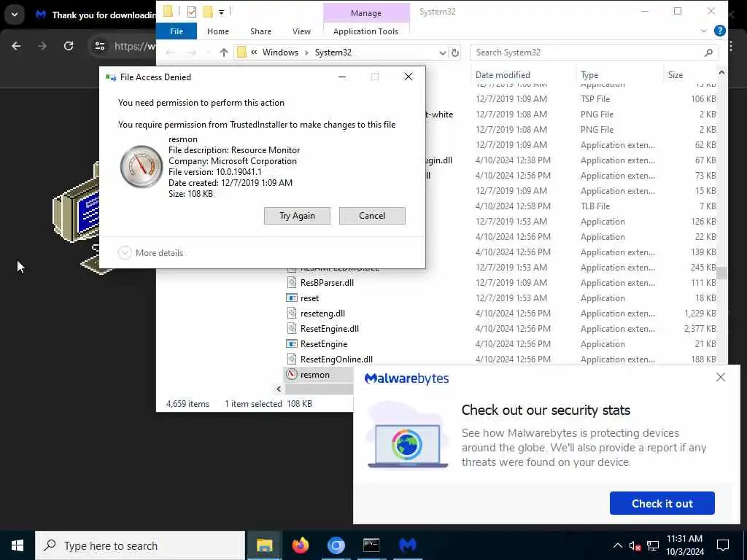This screenshot has height=560, width=747.
Task: Open the browser site information icon
Action: tap(99, 46)
